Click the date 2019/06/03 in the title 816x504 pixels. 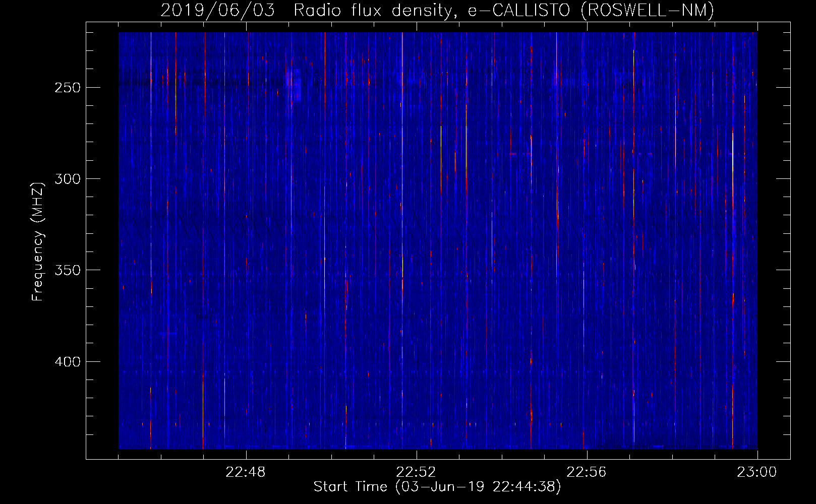pyautogui.click(x=218, y=10)
